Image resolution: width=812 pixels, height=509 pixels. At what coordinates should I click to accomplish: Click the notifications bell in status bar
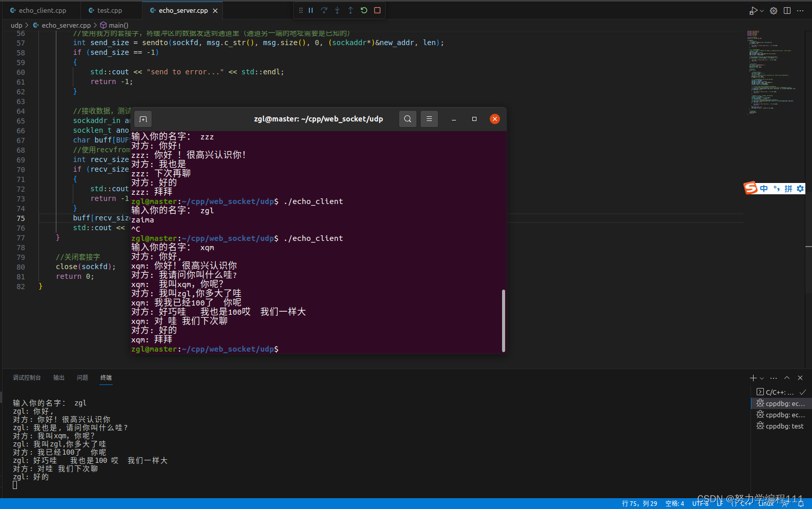(801, 504)
